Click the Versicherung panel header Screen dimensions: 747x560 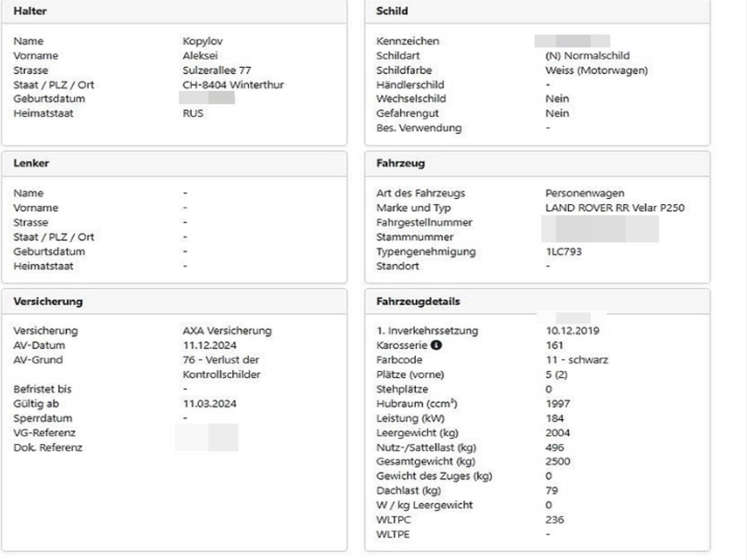click(174, 302)
